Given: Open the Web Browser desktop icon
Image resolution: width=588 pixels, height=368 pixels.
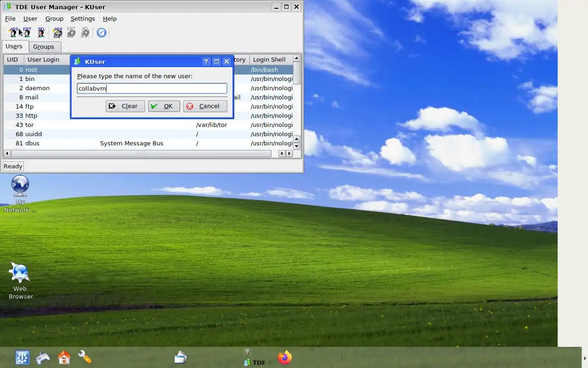Looking at the screenshot, I should pyautogui.click(x=20, y=281).
